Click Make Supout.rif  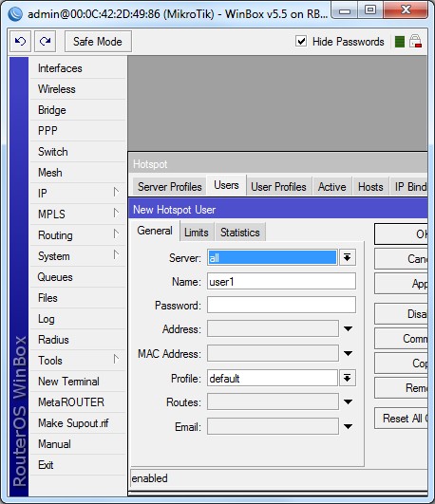tap(78, 423)
